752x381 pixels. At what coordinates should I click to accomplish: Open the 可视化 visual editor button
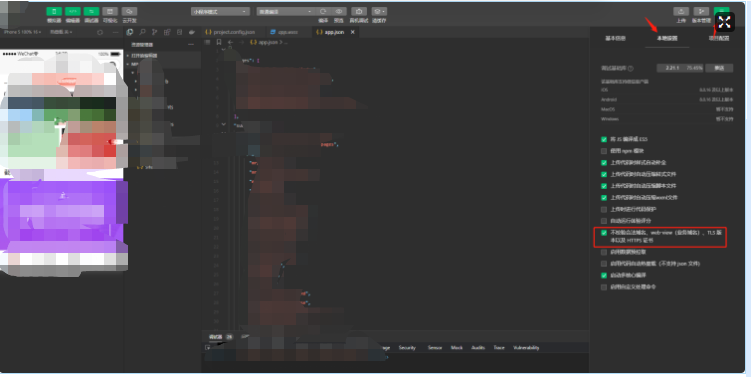[110, 11]
